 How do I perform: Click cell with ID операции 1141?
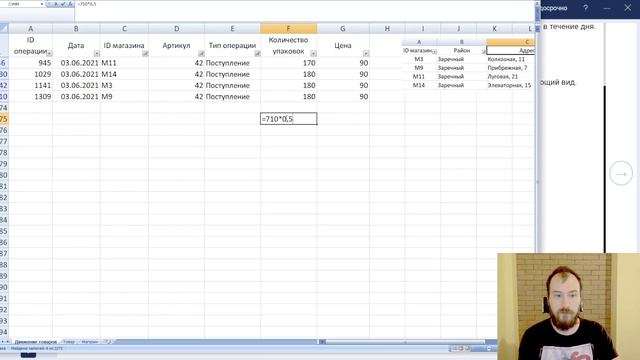31,85
